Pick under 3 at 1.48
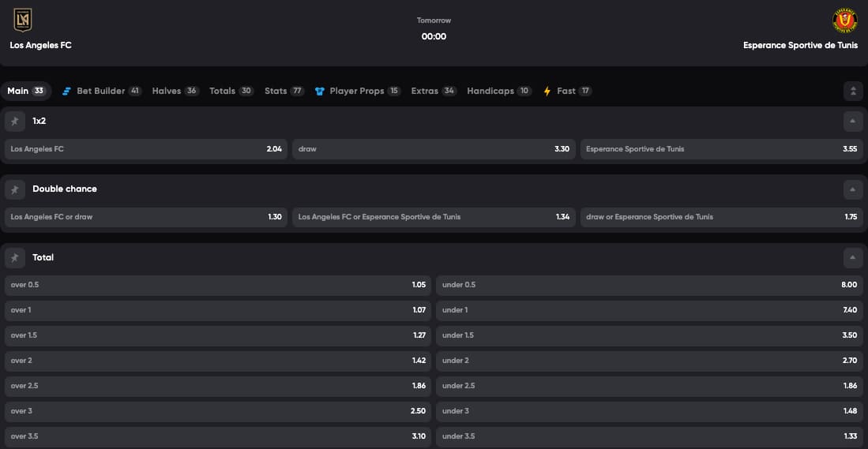The image size is (868, 449). (650, 411)
